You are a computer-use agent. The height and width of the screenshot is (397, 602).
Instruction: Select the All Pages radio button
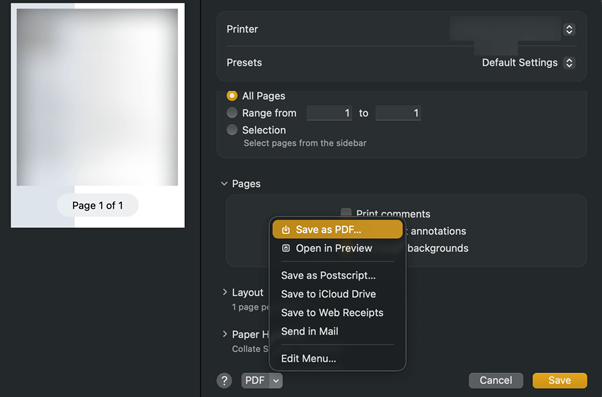click(x=232, y=96)
